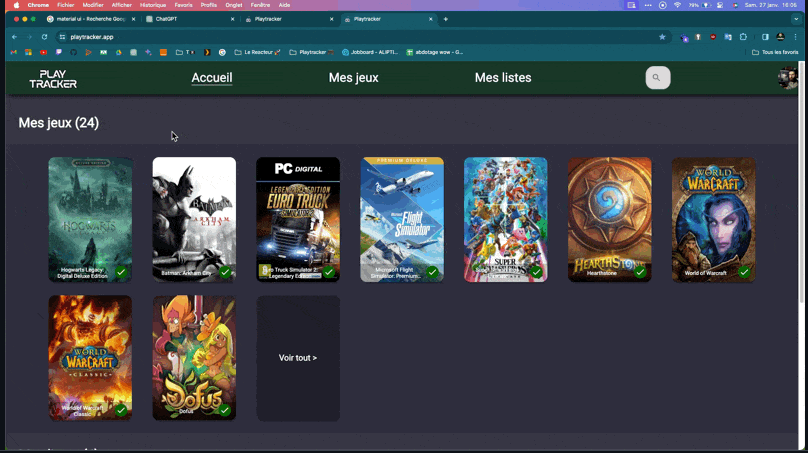Open the translate extension icon
This screenshot has height=453, width=808.
click(728, 37)
